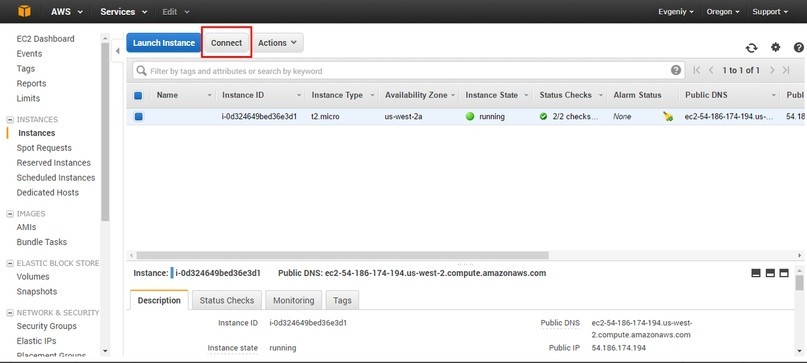Open the filter help question icon
807x363 pixels.
(676, 71)
